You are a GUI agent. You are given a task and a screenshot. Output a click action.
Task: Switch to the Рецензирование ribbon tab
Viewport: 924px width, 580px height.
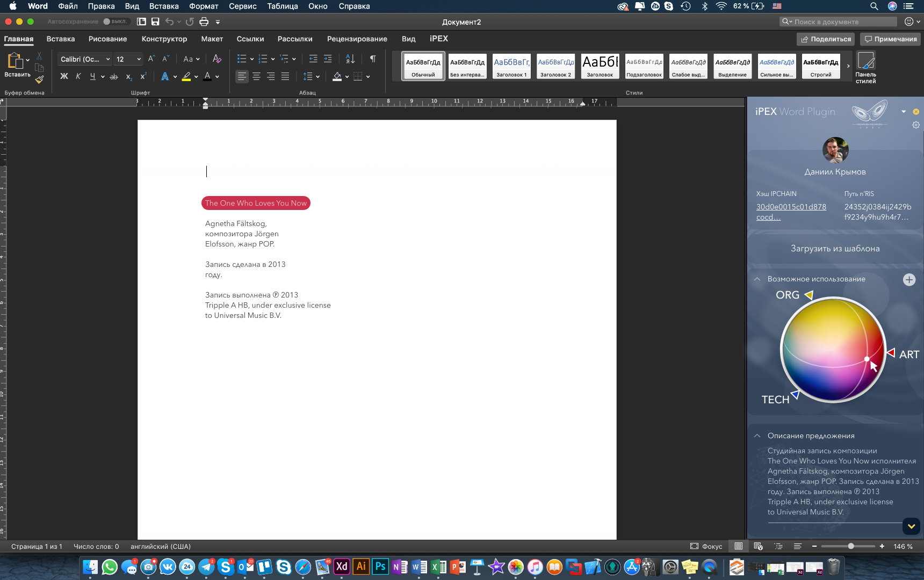[x=357, y=39]
